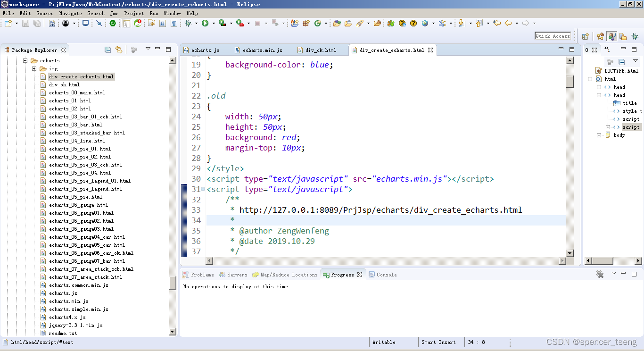644x351 pixels.
Task: Create a new resource with the New wizard icon
Action: coord(8,23)
